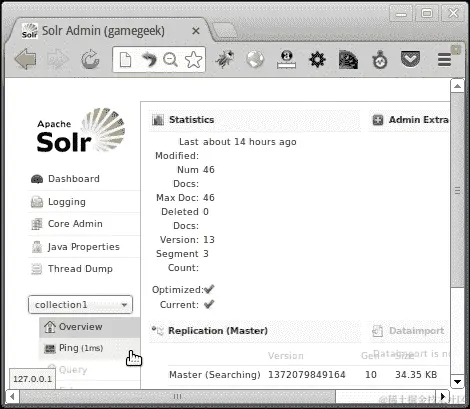Click 'about 14 hours ago' value
The height and width of the screenshot is (409, 470).
pos(250,142)
